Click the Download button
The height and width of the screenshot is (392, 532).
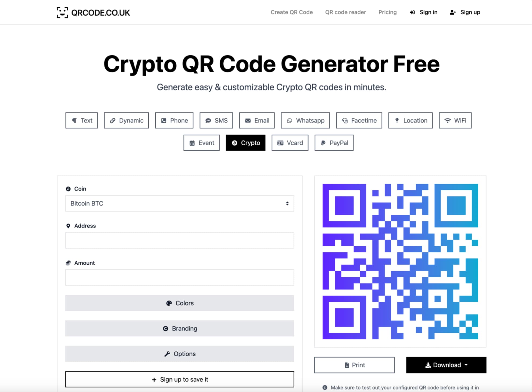pos(446,365)
